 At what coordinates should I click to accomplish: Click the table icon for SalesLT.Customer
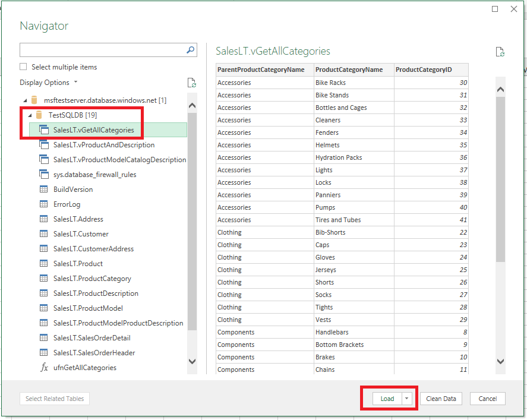44,234
